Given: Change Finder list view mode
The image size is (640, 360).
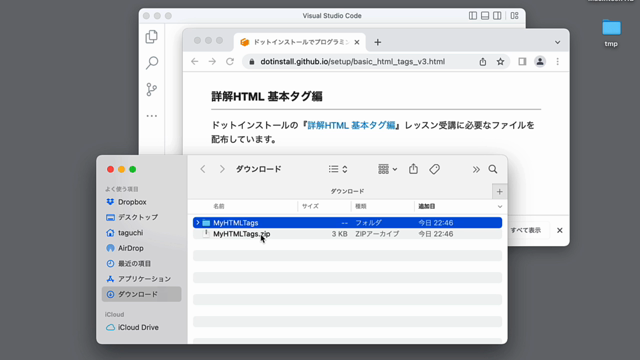Looking at the screenshot, I should point(338,169).
